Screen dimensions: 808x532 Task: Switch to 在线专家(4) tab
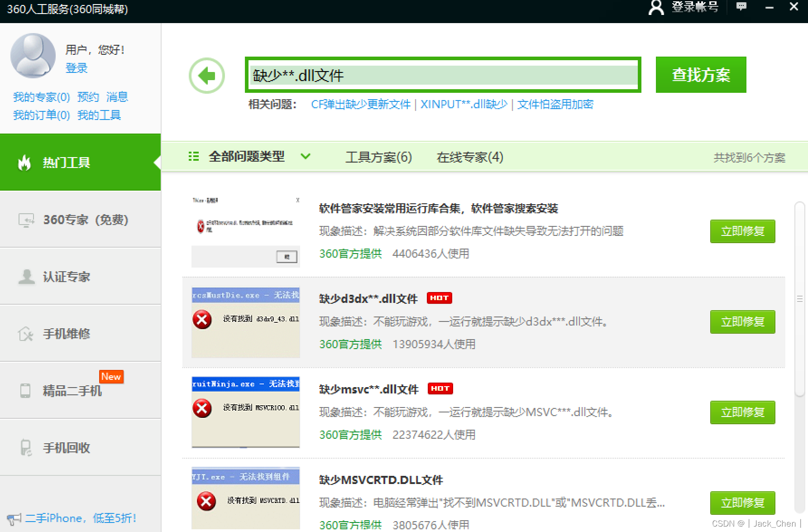(470, 157)
